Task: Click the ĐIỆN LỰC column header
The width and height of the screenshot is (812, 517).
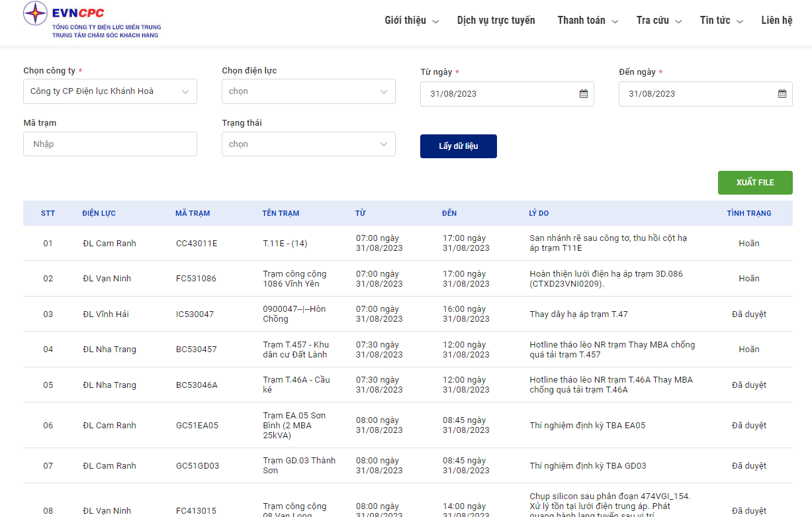Action: [99, 213]
